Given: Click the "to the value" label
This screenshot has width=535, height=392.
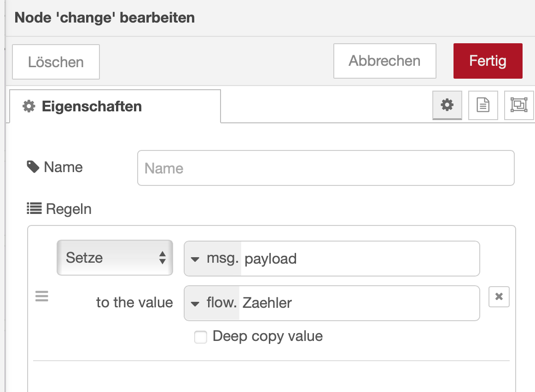Looking at the screenshot, I should click(x=134, y=303).
